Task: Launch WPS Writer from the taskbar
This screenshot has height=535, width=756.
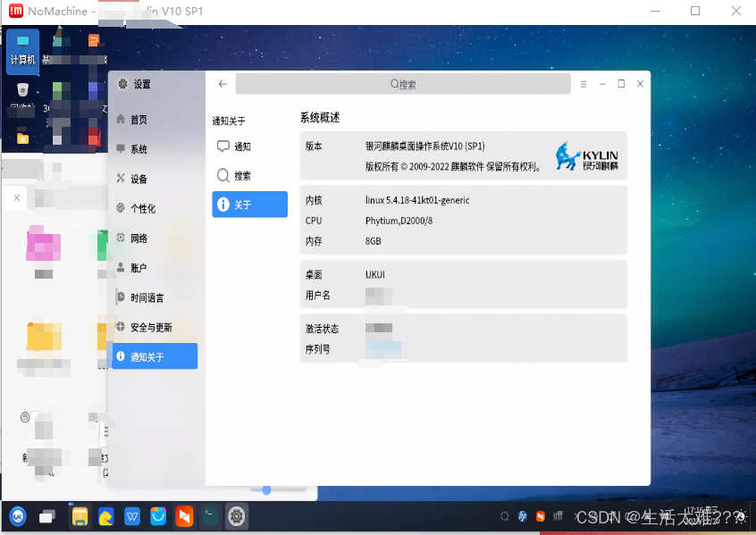Action: (x=132, y=516)
